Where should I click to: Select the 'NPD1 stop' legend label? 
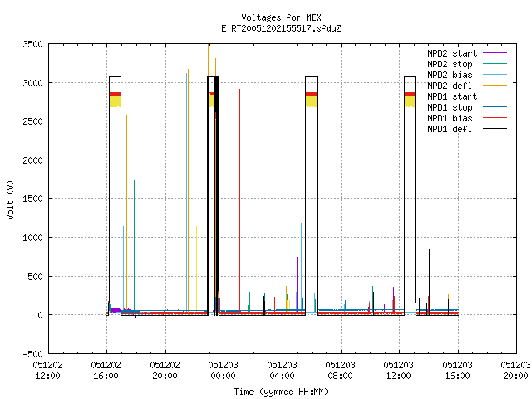(450, 107)
